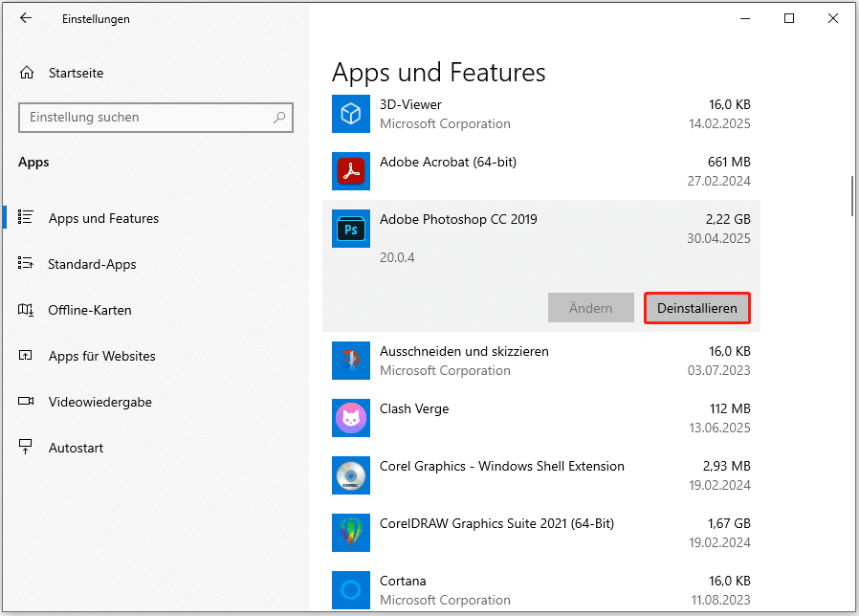Select 3D-Viewer app entry
The image size is (859, 616).
pos(541,114)
